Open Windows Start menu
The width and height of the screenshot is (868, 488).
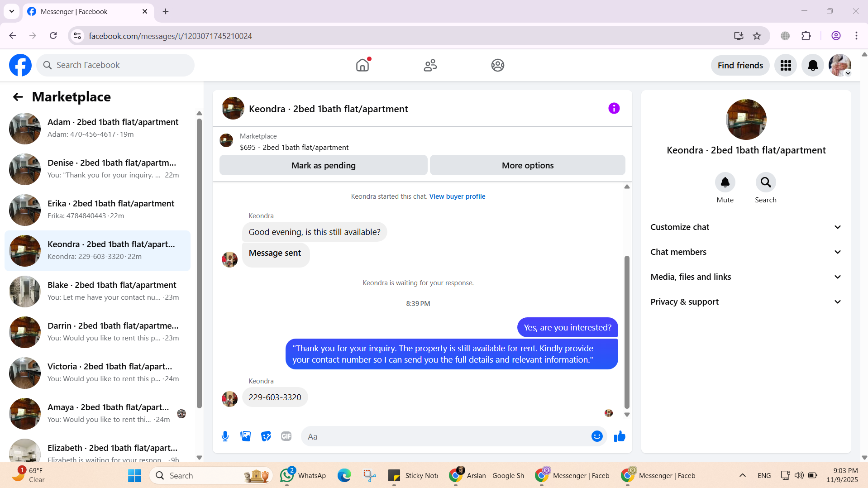coord(134,475)
